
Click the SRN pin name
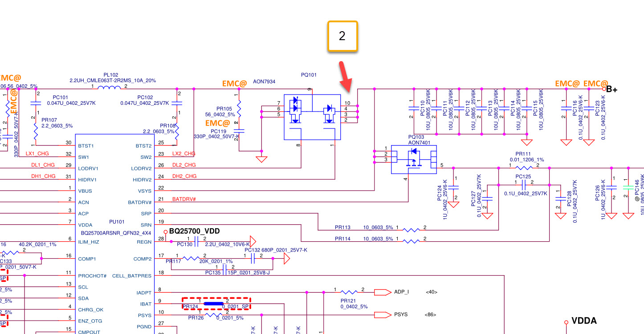pyautogui.click(x=146, y=225)
